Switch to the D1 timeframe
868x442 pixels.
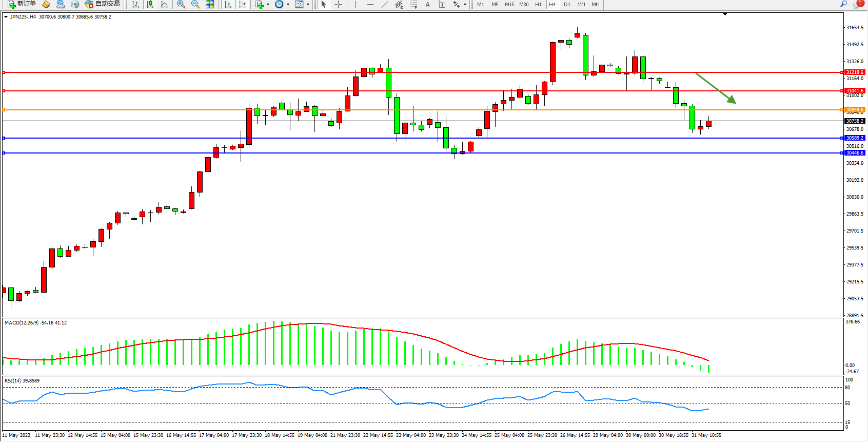[567, 4]
